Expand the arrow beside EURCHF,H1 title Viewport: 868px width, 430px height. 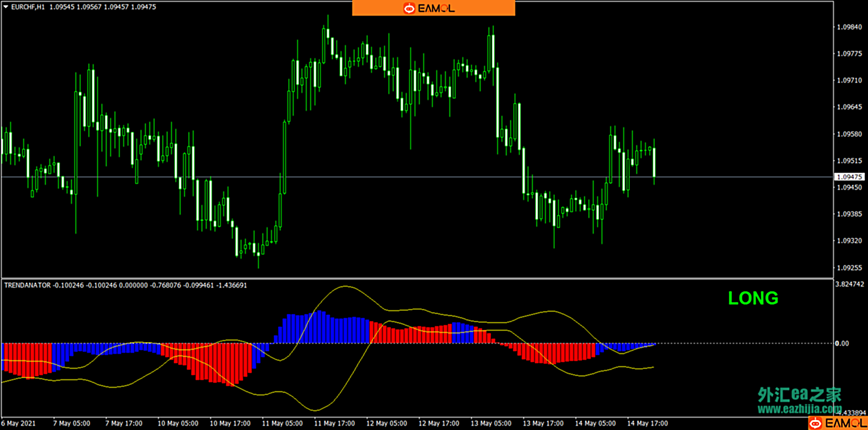(6, 7)
